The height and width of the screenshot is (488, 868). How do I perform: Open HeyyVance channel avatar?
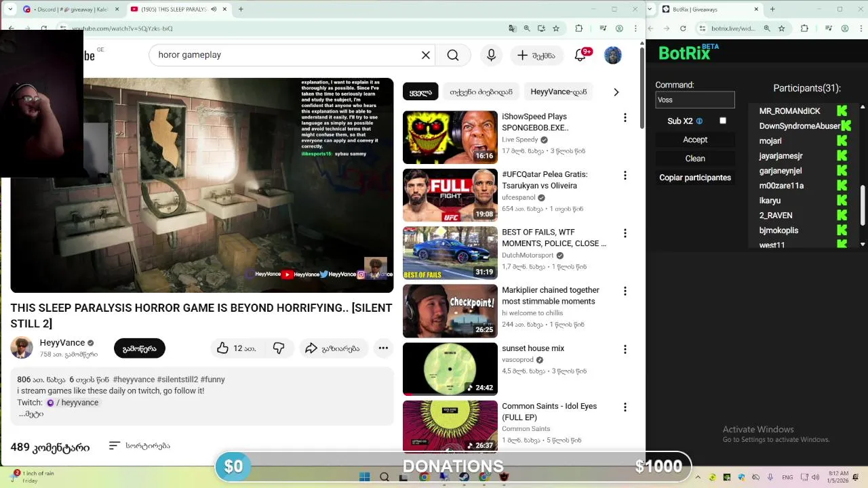[22, 348]
